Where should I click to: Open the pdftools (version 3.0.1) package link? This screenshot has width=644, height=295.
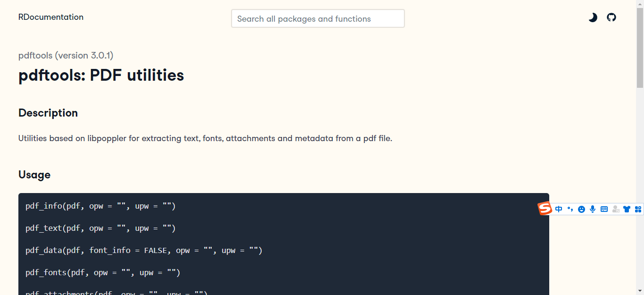tap(66, 55)
